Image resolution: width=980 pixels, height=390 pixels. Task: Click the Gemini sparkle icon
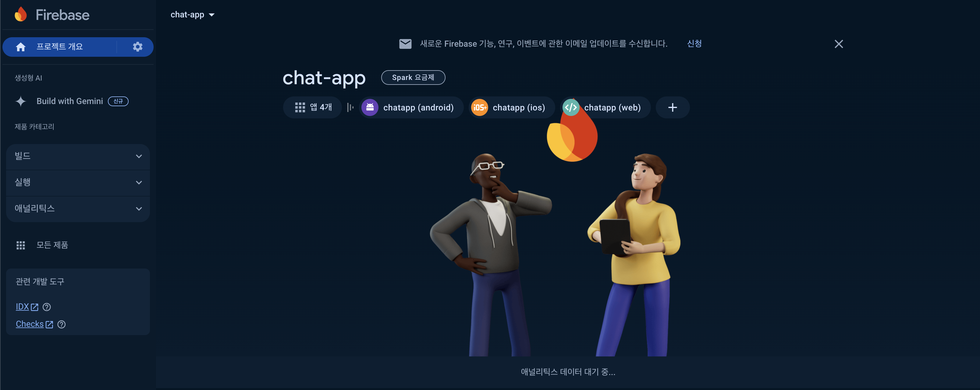point(20,101)
